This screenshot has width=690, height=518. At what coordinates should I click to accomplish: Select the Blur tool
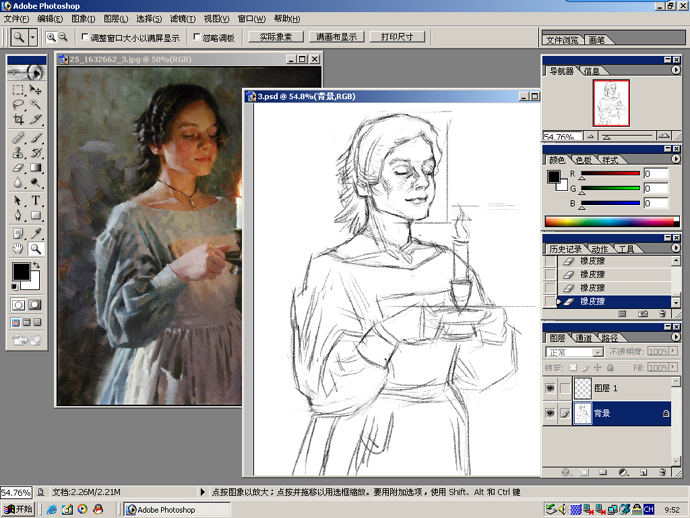[x=18, y=182]
